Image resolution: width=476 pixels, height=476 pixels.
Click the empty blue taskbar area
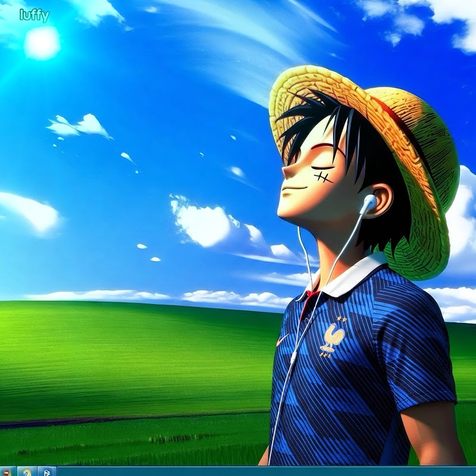[267, 471]
